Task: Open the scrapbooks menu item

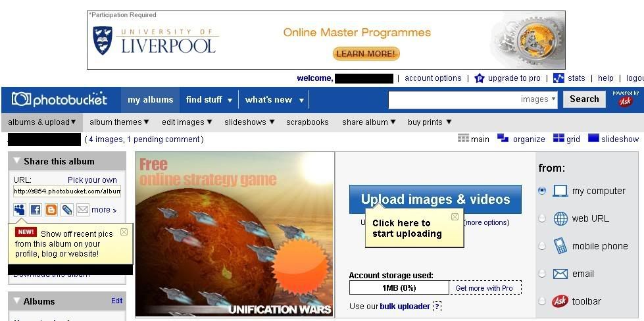Action: (x=307, y=122)
